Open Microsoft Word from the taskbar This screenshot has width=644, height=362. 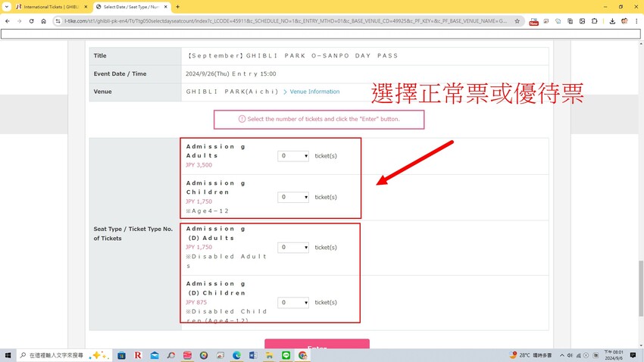coord(253,355)
